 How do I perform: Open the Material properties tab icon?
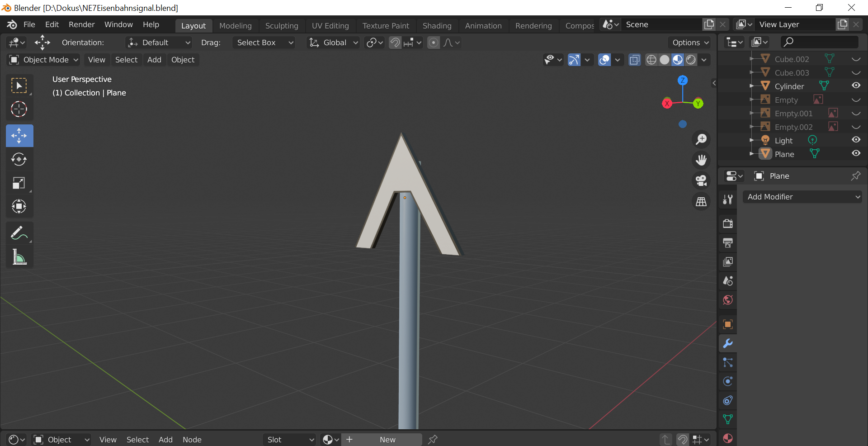click(x=727, y=438)
